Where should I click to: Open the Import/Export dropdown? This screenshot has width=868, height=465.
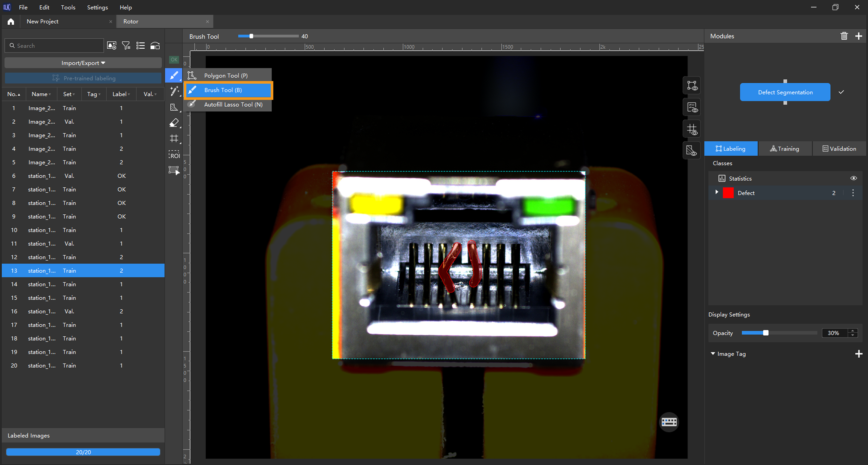click(83, 63)
